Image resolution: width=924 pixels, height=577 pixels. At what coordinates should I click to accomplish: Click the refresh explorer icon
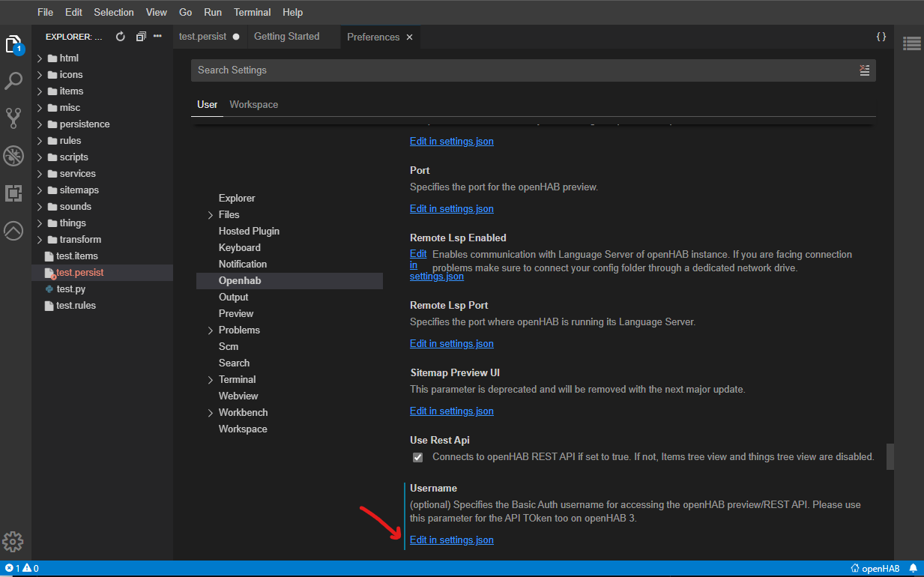121,37
